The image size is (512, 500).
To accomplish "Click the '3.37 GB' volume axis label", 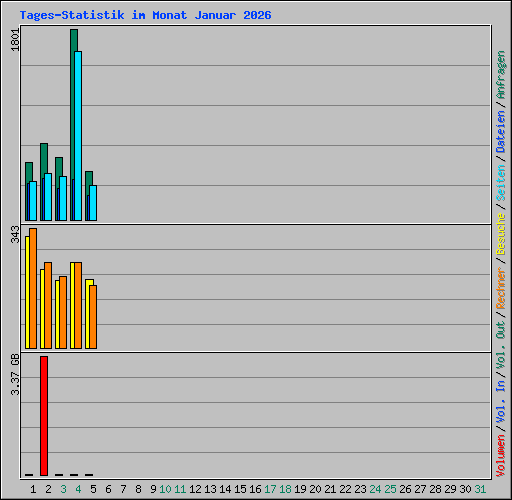I will tap(15, 374).
